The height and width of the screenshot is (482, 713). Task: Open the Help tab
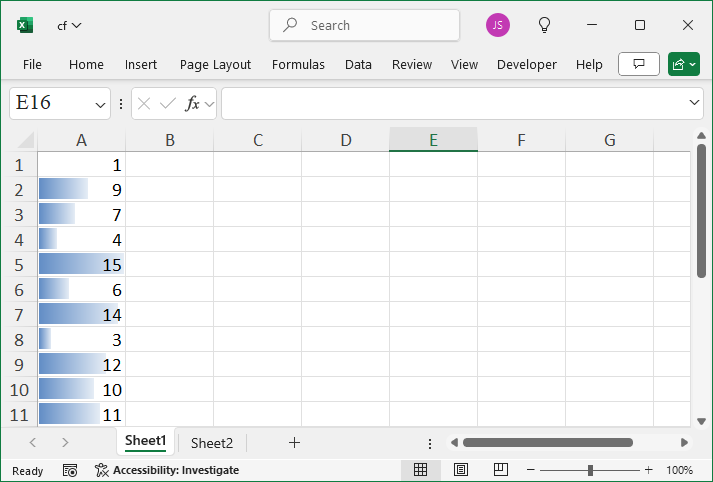point(589,65)
